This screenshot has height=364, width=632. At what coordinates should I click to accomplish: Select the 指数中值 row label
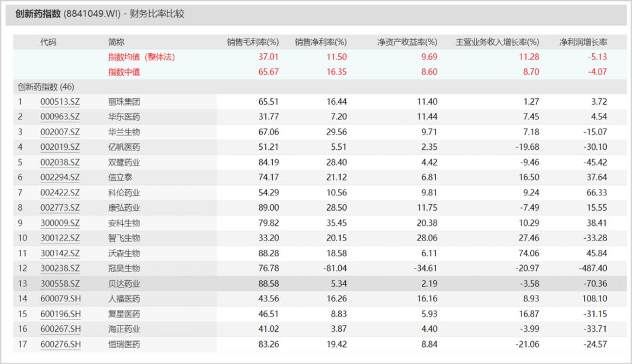pos(124,72)
